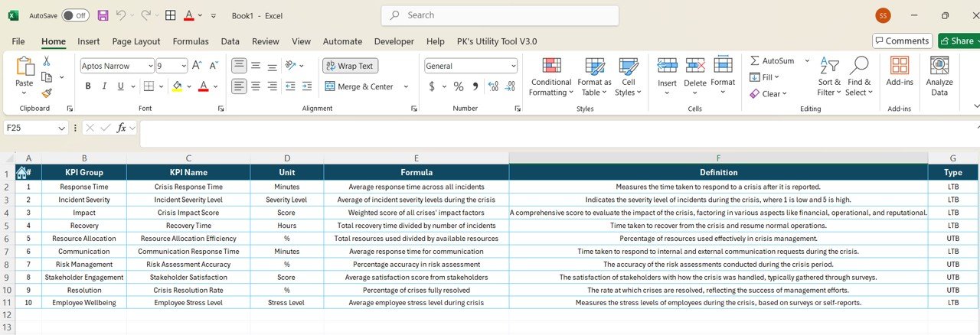
Task: Expand AutoSum dropdown arrow
Action: (x=807, y=60)
